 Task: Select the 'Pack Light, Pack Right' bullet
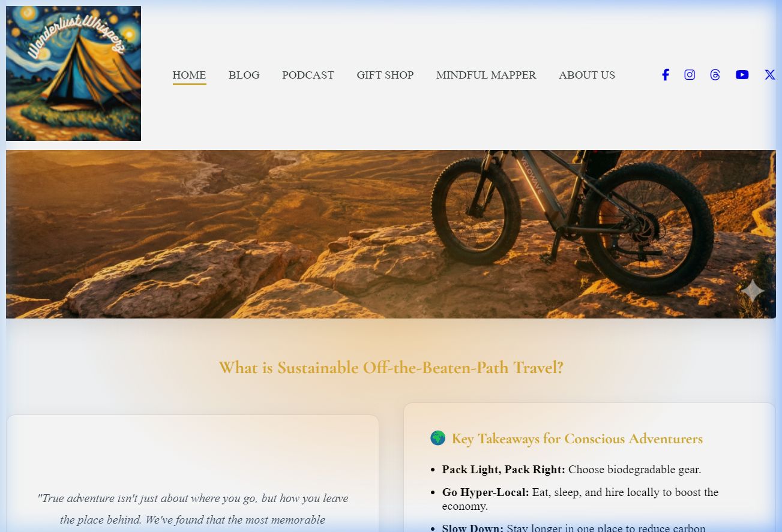point(571,470)
